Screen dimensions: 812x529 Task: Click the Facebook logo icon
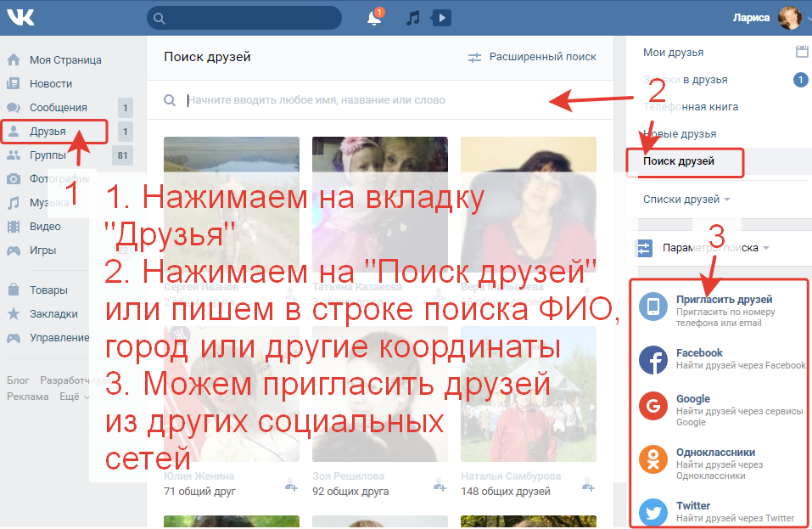[x=653, y=359]
